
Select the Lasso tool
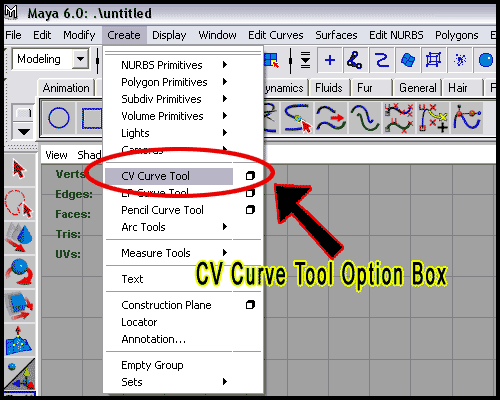click(x=19, y=204)
